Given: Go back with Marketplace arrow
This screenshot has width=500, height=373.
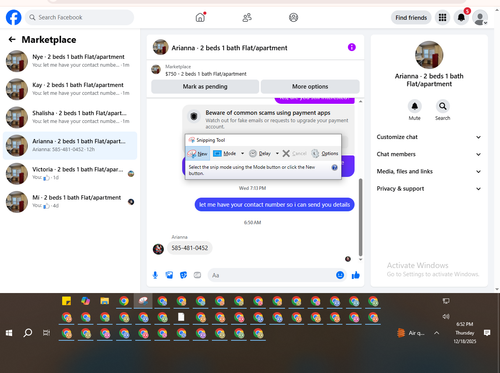Looking at the screenshot, I should click(12, 40).
